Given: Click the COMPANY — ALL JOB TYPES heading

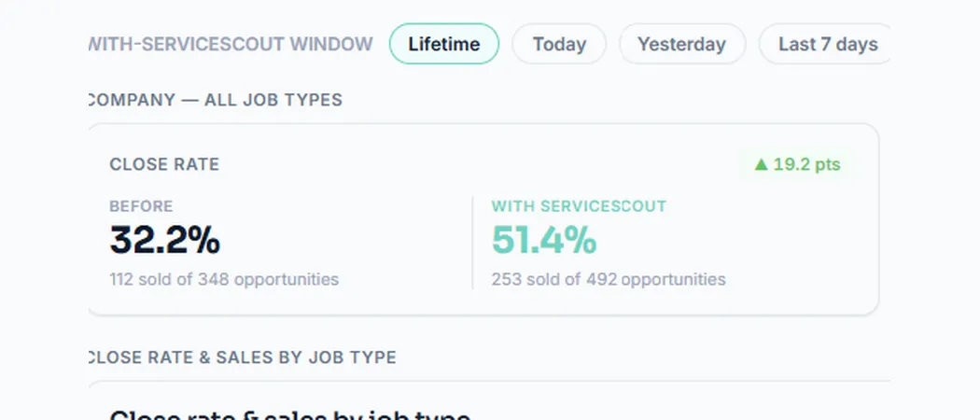Looking at the screenshot, I should 216,100.
